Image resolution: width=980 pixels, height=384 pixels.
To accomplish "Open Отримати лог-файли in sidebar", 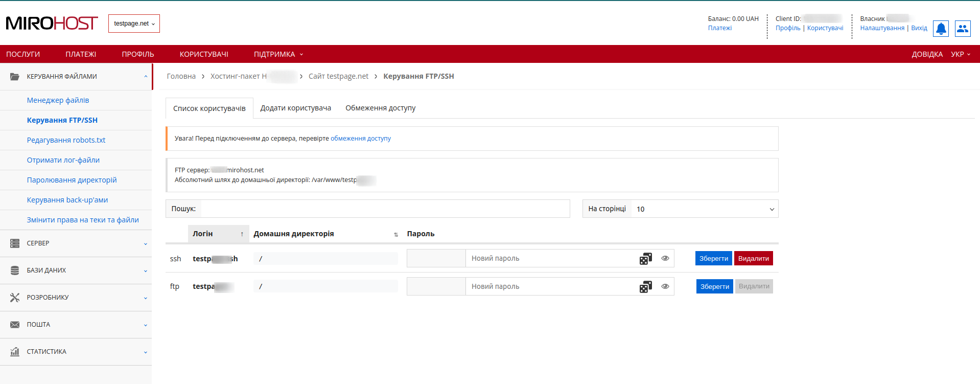I will (63, 160).
